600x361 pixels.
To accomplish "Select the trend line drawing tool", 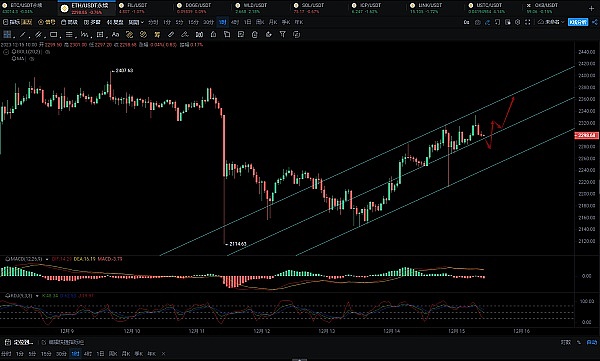I will [x=23, y=35].
